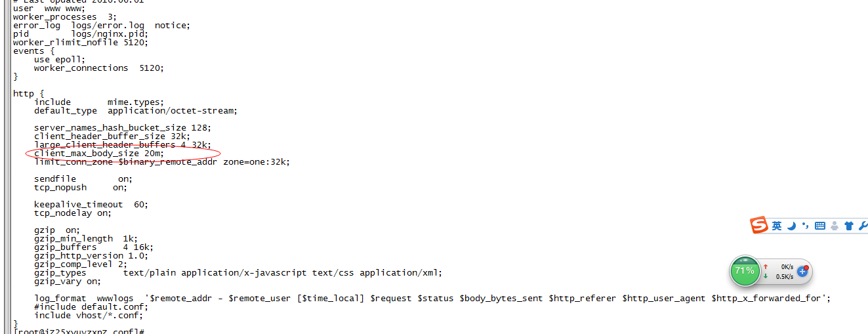Click the shell prompt at bottom
The image size is (868, 334).
pos(79,331)
